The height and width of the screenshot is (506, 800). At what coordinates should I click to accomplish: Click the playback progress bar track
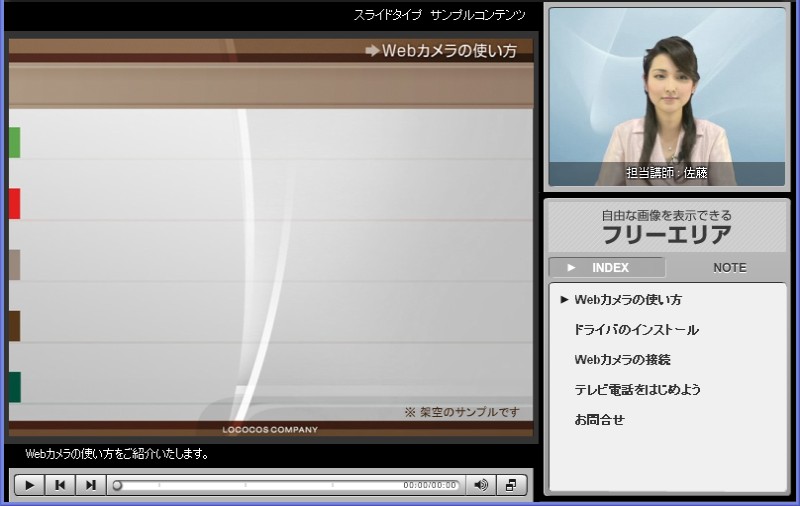pos(286,485)
